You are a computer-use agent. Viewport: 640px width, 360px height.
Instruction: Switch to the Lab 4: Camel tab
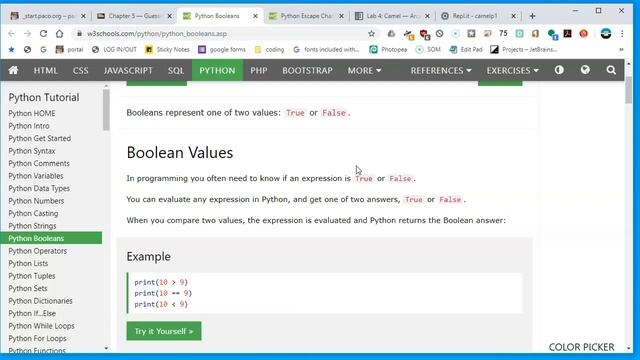tap(392, 16)
